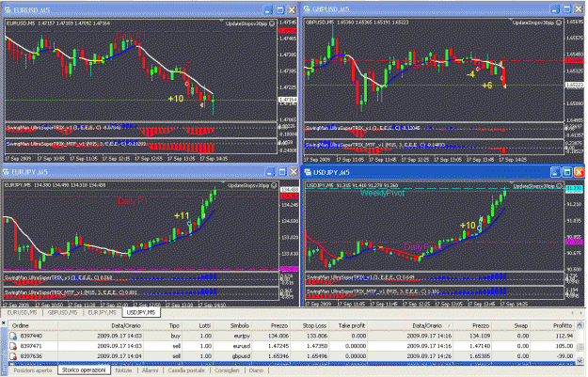Select order number 8397636 in history
588x377 pixels.
pos(31,356)
